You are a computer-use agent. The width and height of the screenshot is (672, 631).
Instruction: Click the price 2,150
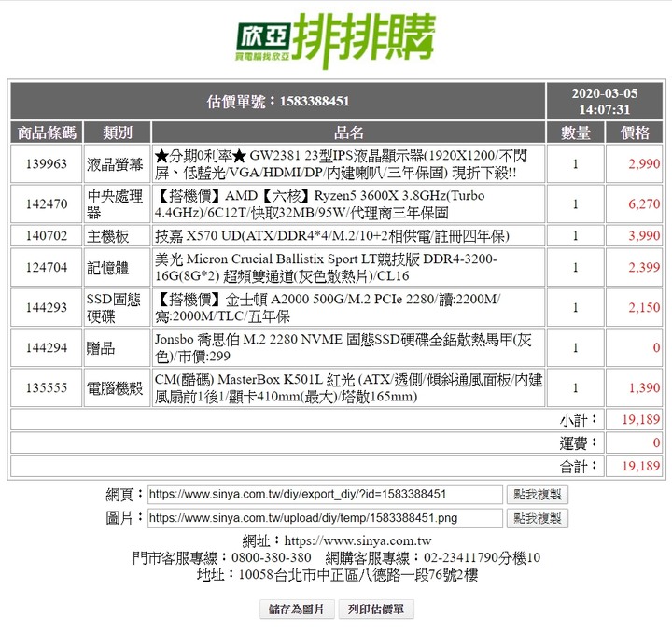click(x=644, y=307)
